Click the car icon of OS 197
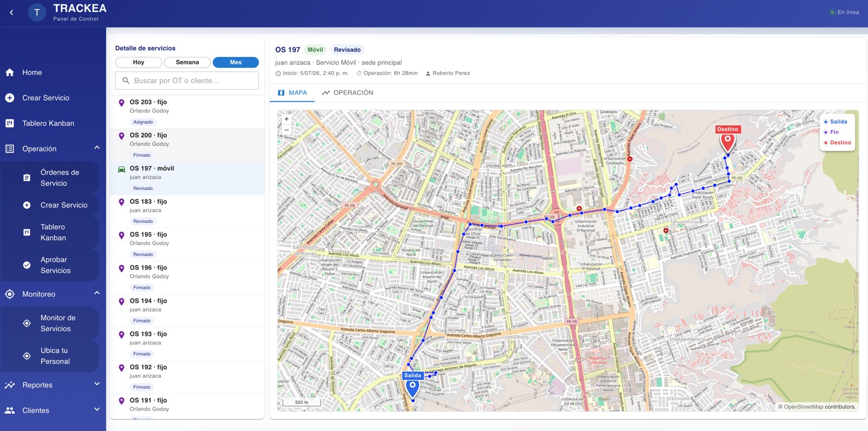The height and width of the screenshot is (431, 868). tap(122, 169)
